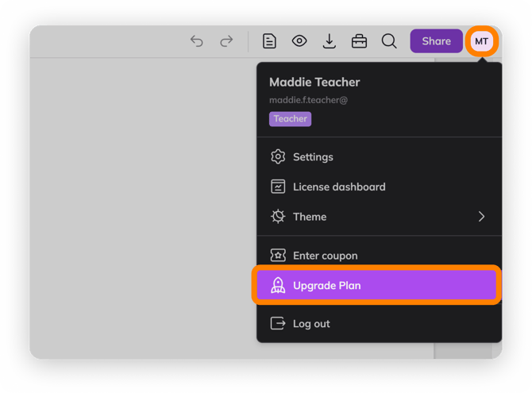Toggle the preview eye icon
532x393 pixels.
coord(299,41)
